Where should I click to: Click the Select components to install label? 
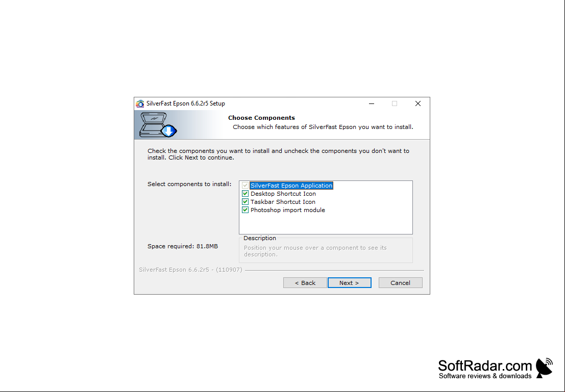point(189,184)
